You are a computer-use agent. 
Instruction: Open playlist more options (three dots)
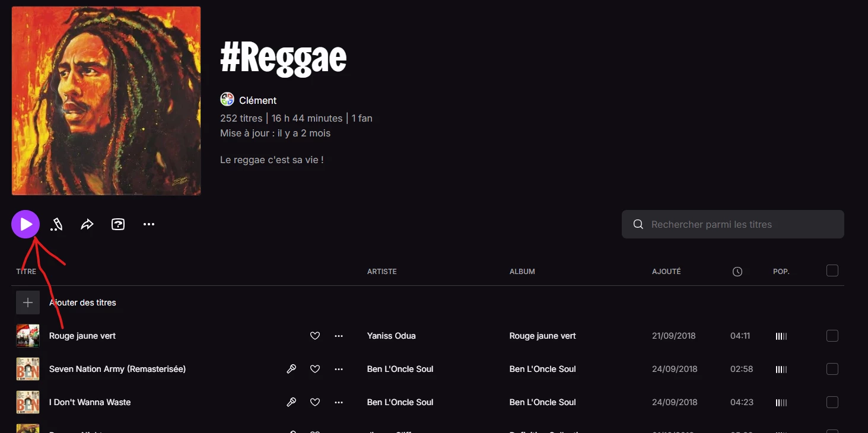tap(149, 225)
